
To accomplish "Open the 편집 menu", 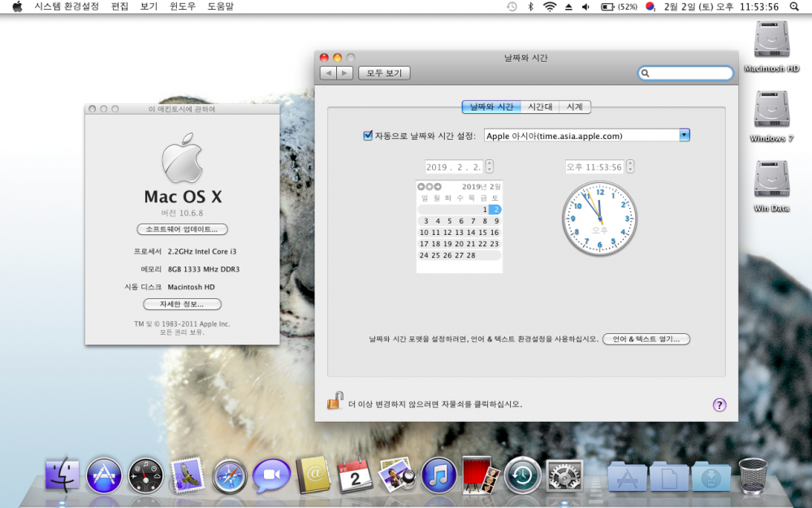I will pos(119,7).
